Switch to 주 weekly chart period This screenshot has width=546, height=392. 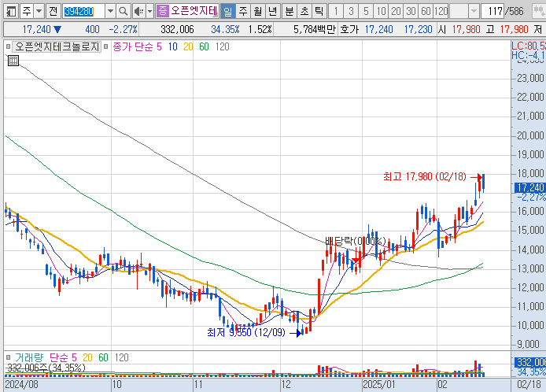(x=242, y=12)
